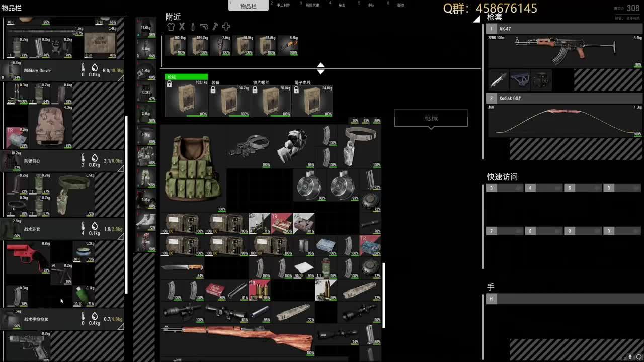Collapse the 防弹背心 container corner arrow
The height and width of the screenshot is (362, 644).
(121, 168)
